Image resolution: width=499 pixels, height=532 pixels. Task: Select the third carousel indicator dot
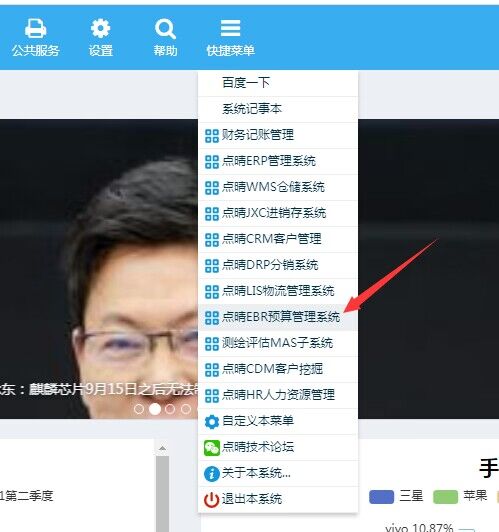pyautogui.click(x=170, y=409)
